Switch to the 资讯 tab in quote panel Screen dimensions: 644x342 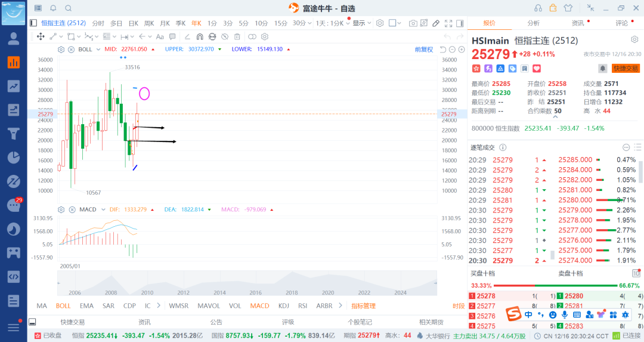[x=578, y=23]
